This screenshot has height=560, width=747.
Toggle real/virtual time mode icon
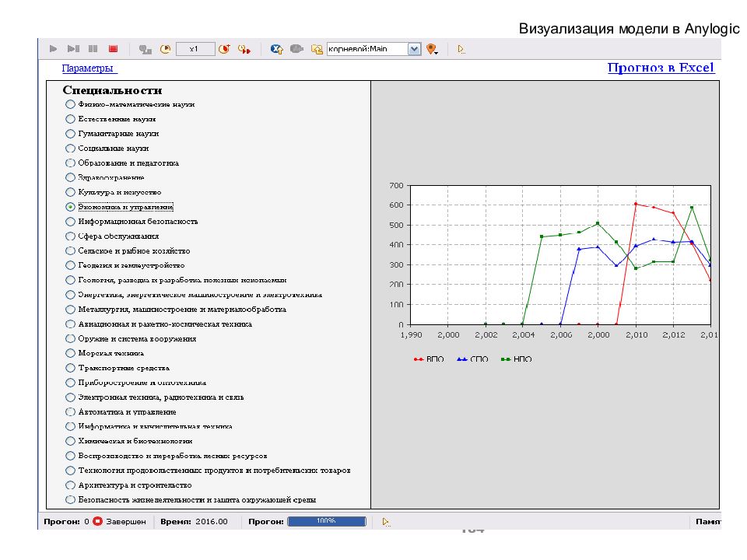(145, 49)
